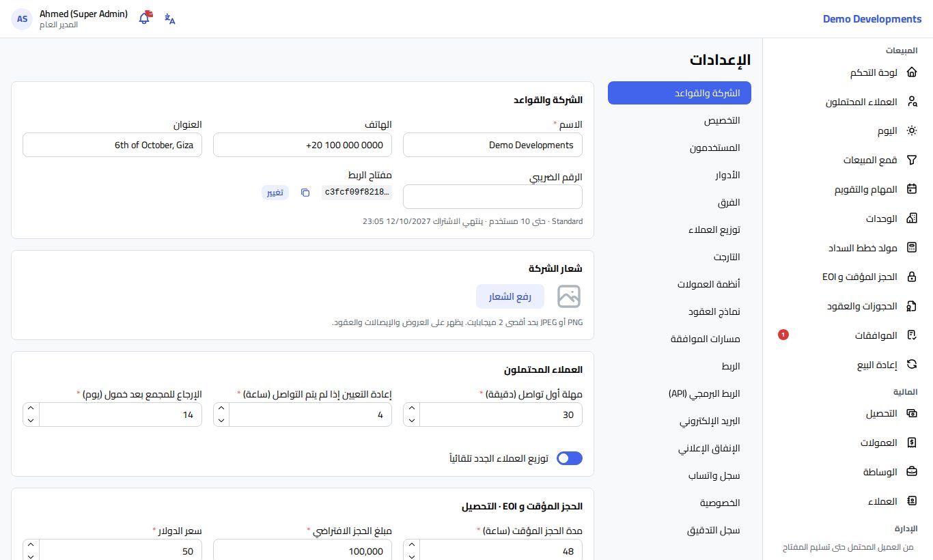The width and height of the screenshot is (933, 560).
Task: Open الوحدات building icon
Action: pos(911,219)
